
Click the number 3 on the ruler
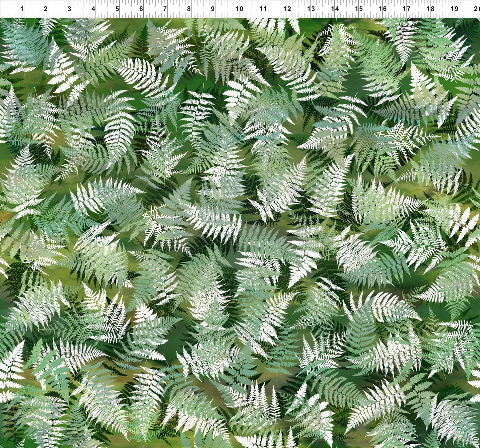(69, 9)
